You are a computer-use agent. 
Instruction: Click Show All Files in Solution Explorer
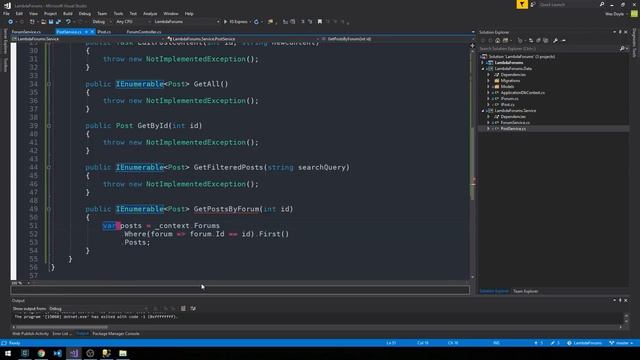point(546,40)
